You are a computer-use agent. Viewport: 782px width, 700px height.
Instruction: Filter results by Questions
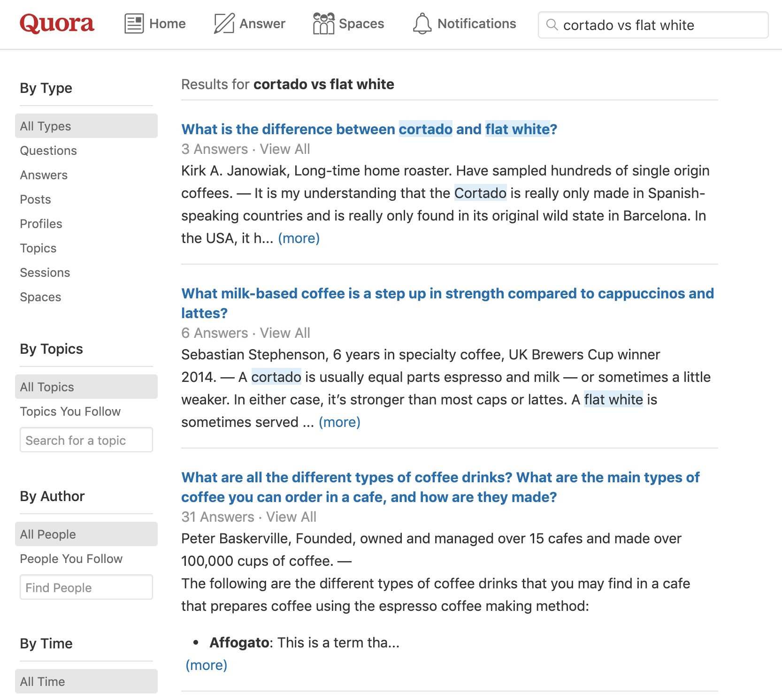pyautogui.click(x=48, y=151)
